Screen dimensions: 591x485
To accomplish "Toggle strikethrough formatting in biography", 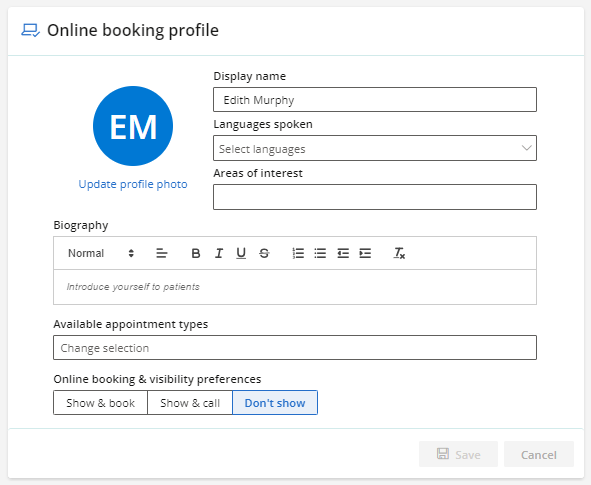I will tap(264, 253).
